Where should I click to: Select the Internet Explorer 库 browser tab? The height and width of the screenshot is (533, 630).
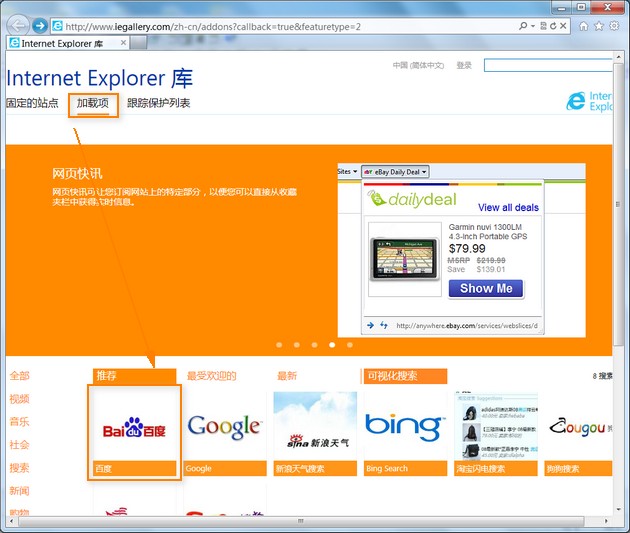tap(68, 43)
